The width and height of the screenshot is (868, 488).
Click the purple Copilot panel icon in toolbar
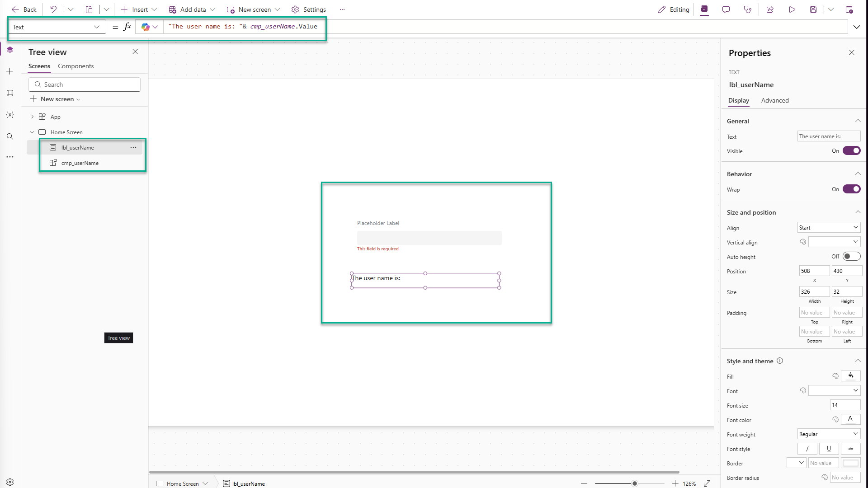pos(704,9)
